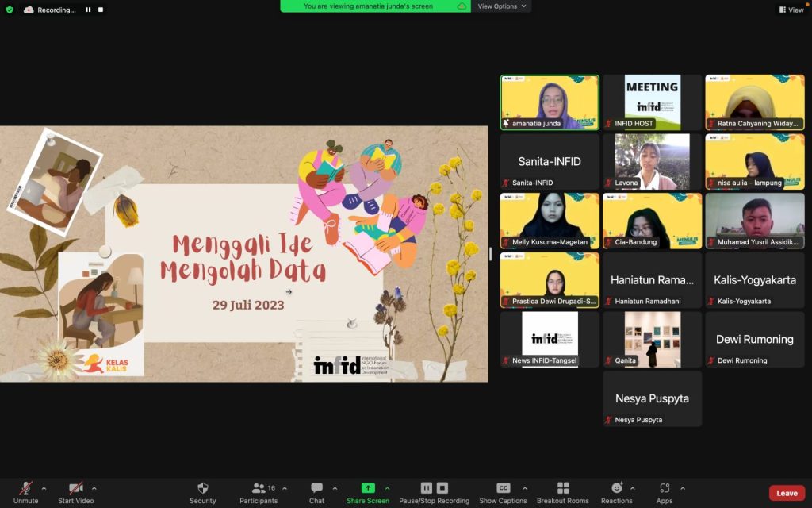The width and height of the screenshot is (812, 508).
Task: Pause recording using the top-left indicator
Action: click(x=88, y=10)
